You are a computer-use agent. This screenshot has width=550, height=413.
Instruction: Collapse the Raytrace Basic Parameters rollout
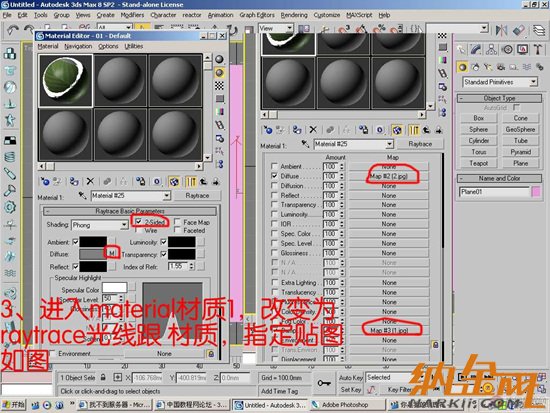(130, 211)
